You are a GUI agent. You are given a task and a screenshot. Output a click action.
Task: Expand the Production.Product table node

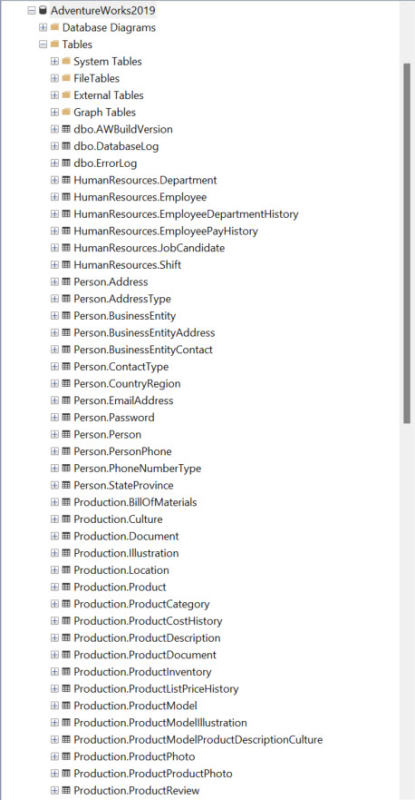[55, 587]
